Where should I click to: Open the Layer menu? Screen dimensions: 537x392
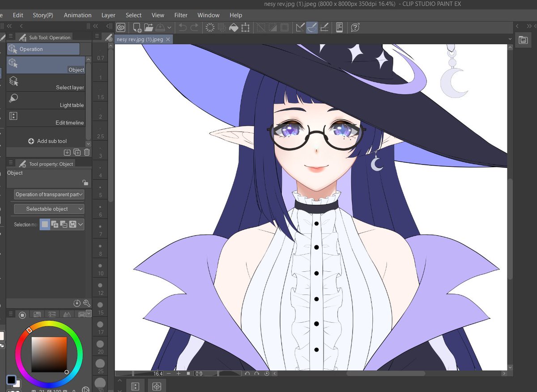tap(108, 15)
